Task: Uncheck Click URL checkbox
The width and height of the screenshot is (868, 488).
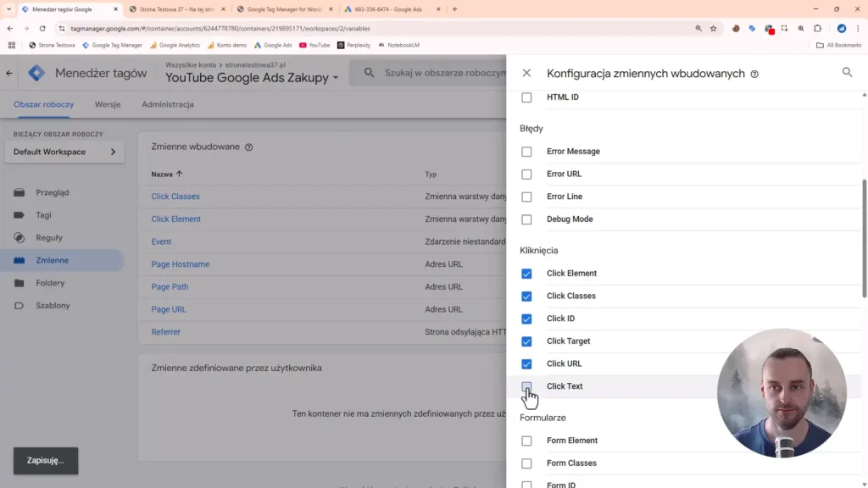Action: tap(526, 364)
